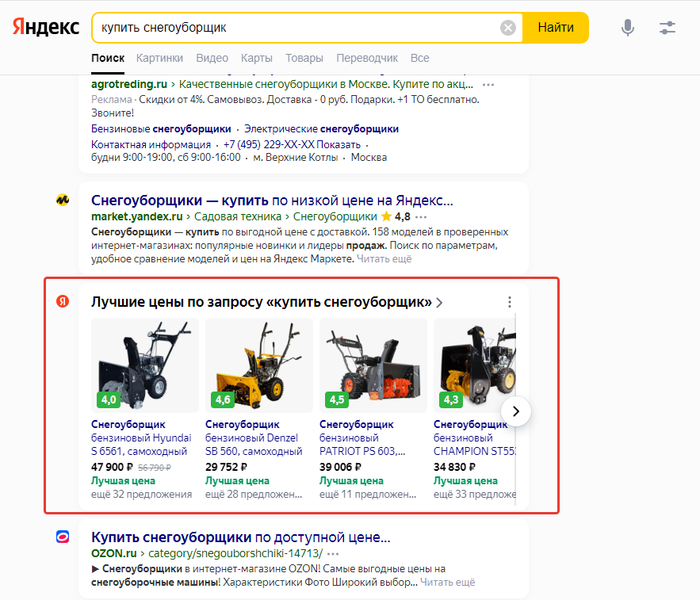Screen dimensions: 700x600
Task: Click price 34 830 ₽
Action: pyautogui.click(x=454, y=467)
